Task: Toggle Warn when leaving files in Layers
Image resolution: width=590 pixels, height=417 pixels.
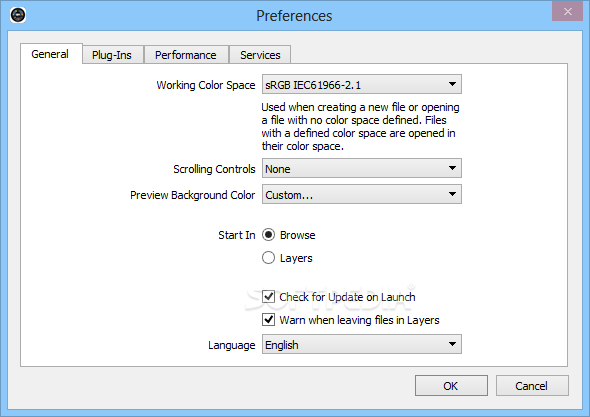Action: click(x=268, y=320)
